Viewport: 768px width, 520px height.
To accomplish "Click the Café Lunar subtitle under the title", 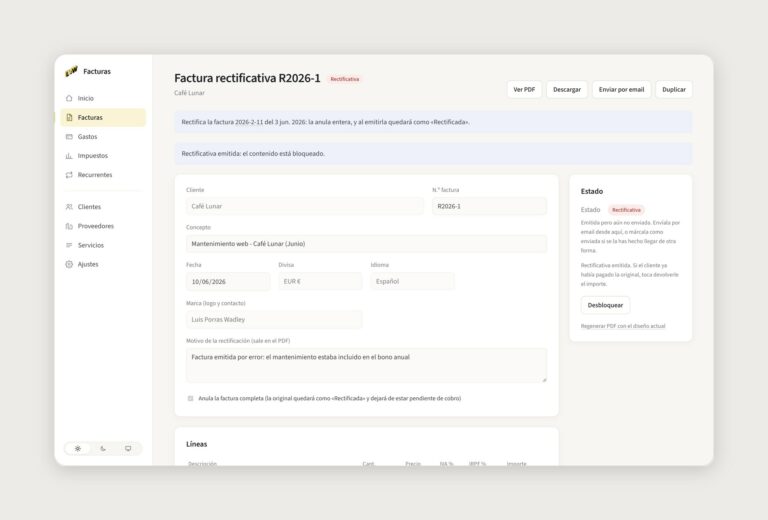I will click(190, 93).
